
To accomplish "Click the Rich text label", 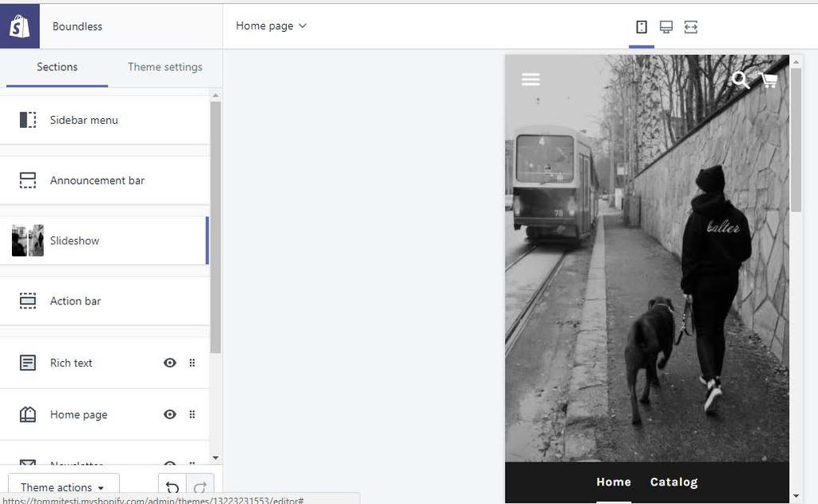I will [71, 363].
